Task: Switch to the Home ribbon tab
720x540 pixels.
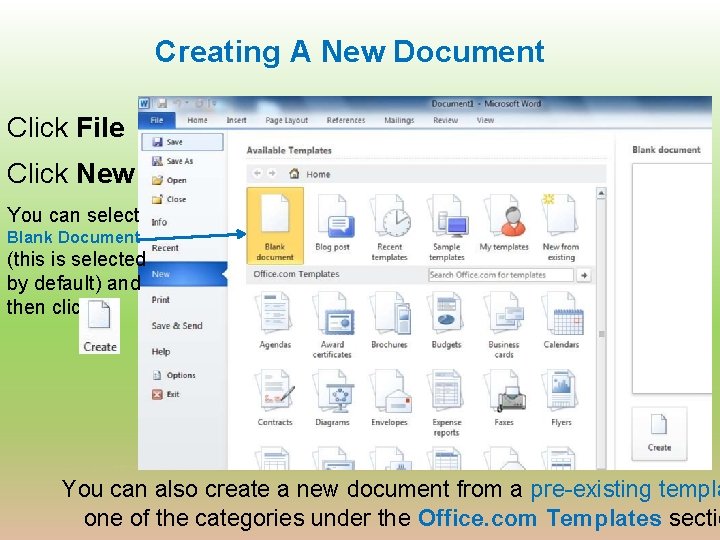Action: 197,120
